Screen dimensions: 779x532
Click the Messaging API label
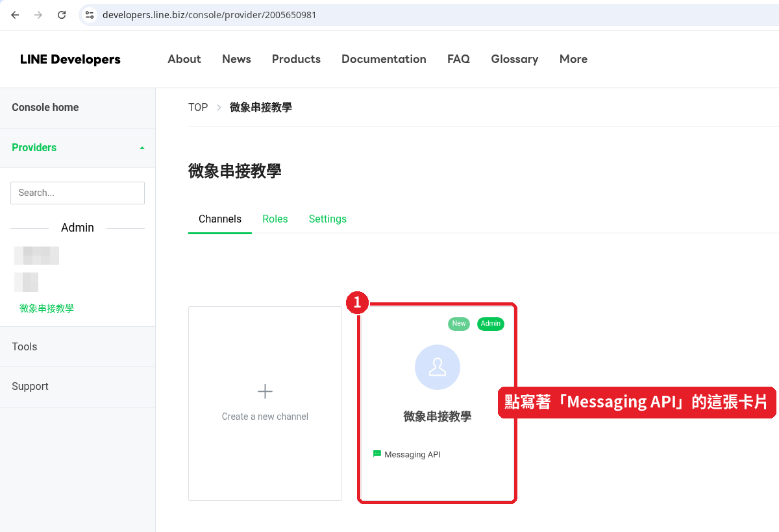(x=412, y=455)
